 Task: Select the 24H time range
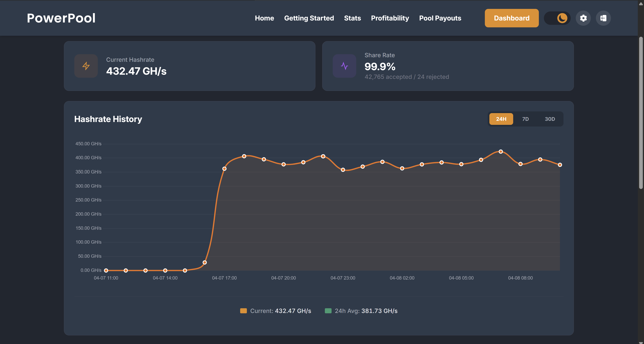501,119
